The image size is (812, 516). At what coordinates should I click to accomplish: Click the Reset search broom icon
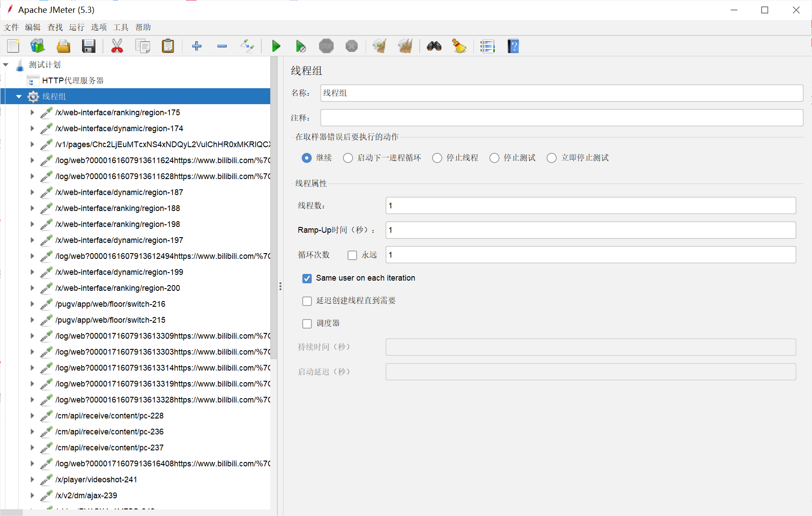[x=459, y=46]
